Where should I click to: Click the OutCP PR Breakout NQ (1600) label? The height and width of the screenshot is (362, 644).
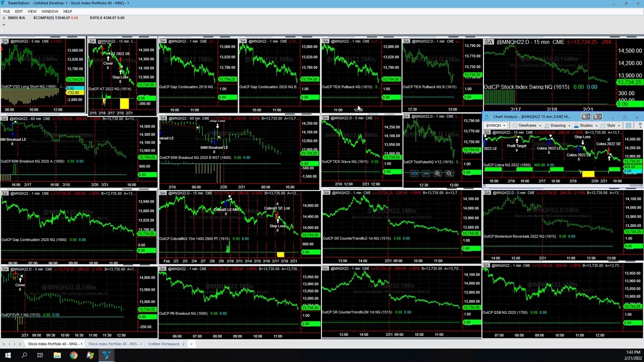click(183, 313)
